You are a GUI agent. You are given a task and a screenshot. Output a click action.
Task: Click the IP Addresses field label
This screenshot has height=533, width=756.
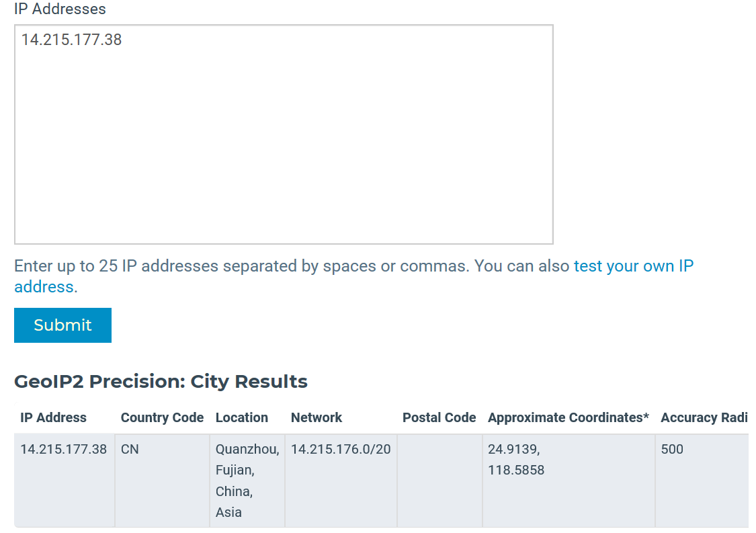tap(60, 9)
